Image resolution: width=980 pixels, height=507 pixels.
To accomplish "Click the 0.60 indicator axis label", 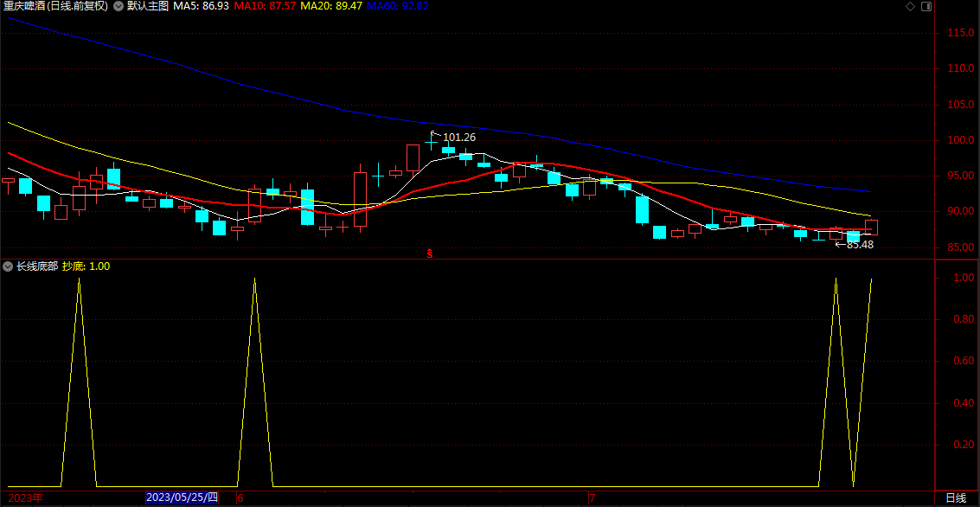I will click(963, 361).
